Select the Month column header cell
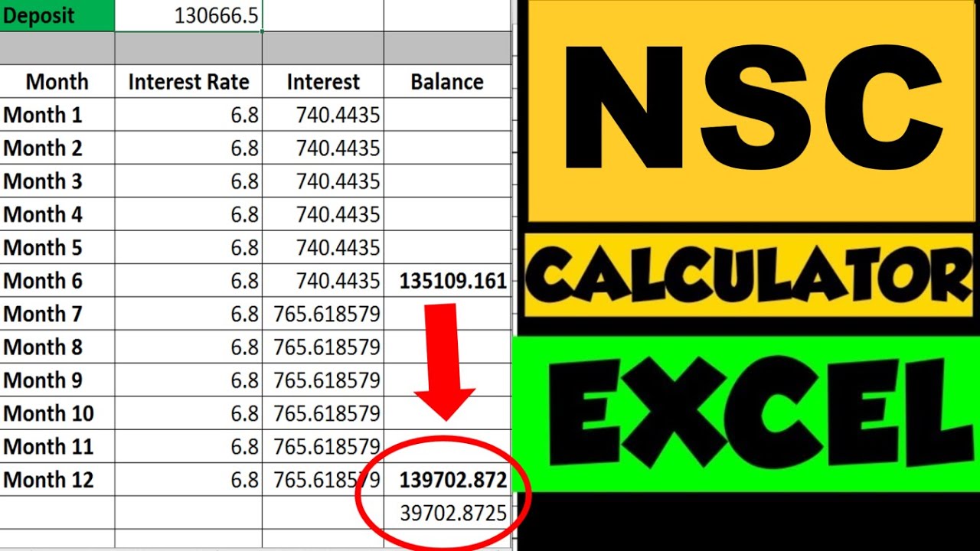Image resolution: width=980 pixels, height=551 pixels. pyautogui.click(x=57, y=82)
